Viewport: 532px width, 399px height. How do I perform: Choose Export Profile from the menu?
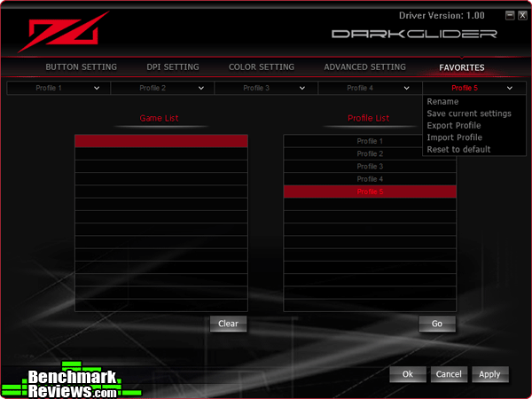(454, 126)
